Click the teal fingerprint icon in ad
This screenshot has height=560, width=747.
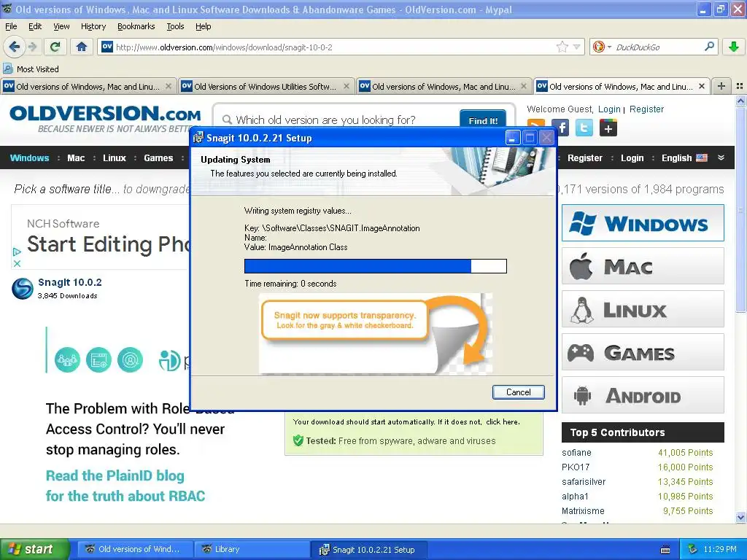(x=130, y=360)
